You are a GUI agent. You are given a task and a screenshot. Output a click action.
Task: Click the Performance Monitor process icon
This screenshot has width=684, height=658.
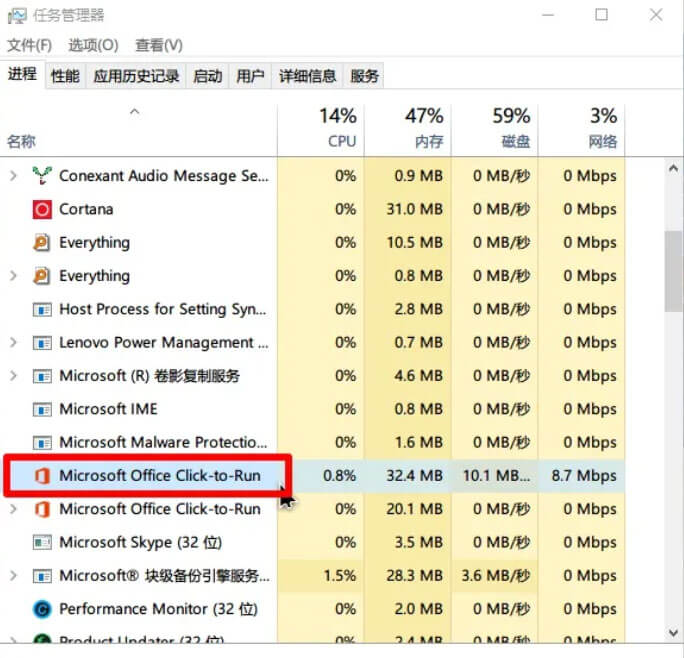click(x=42, y=609)
